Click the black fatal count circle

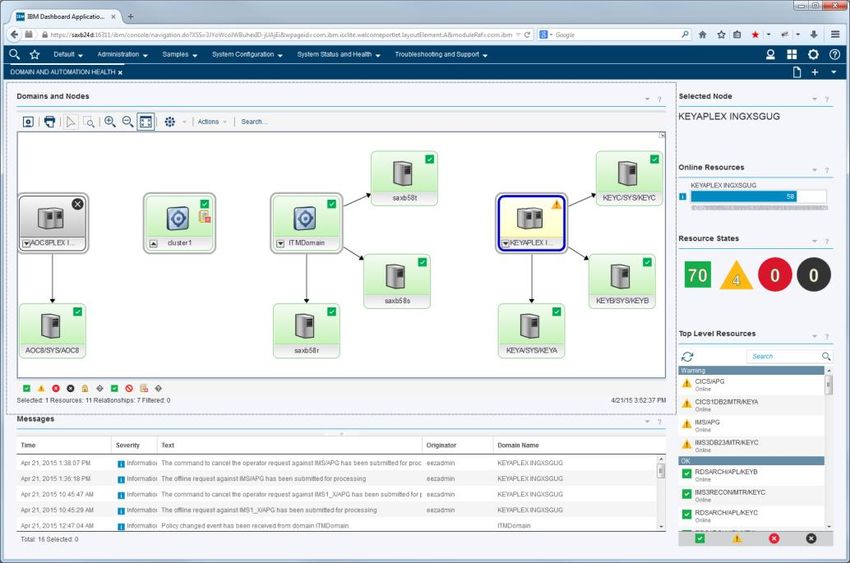point(814,275)
